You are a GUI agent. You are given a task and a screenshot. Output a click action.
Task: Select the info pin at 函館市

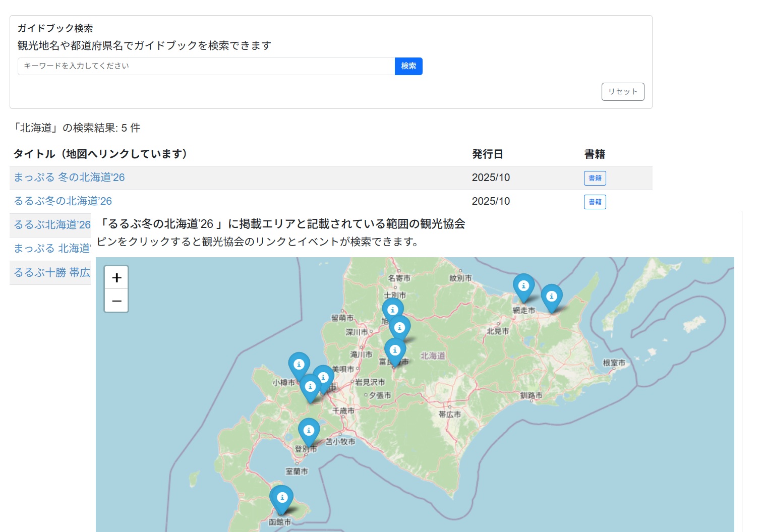[x=282, y=498]
